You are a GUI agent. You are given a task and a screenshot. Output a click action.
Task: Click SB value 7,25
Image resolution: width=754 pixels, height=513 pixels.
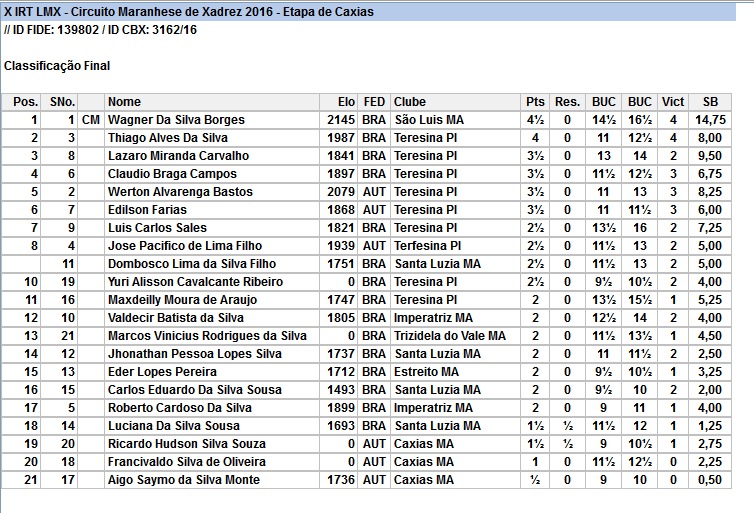(710, 228)
